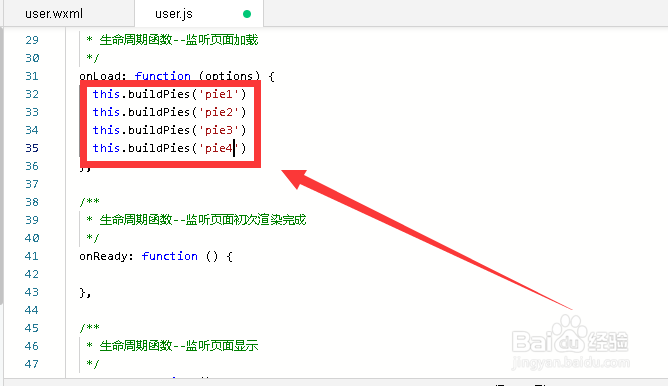Select line number 37
This screenshot has width=668, height=386.
coord(32,184)
